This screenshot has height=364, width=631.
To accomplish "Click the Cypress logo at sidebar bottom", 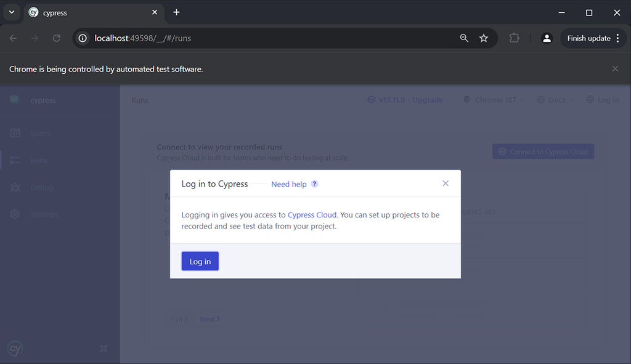I will (x=15, y=349).
